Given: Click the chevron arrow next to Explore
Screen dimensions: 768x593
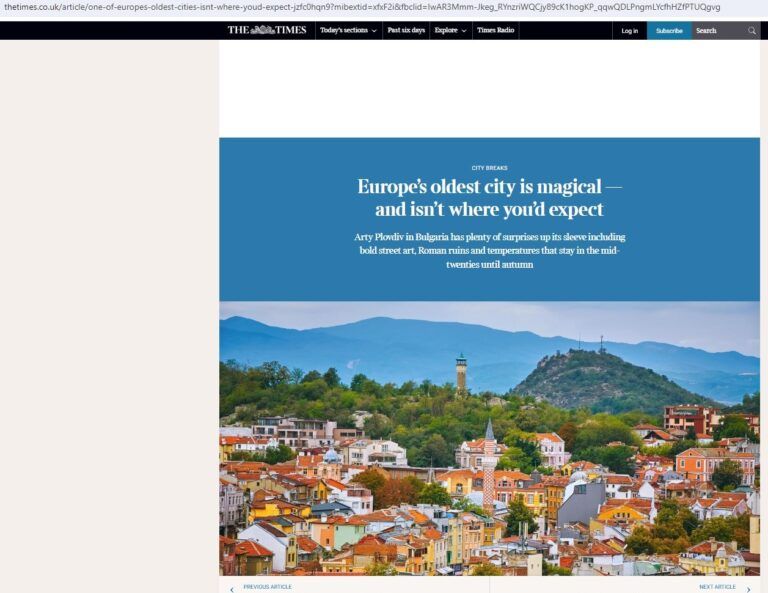Looking at the screenshot, I should [x=465, y=31].
